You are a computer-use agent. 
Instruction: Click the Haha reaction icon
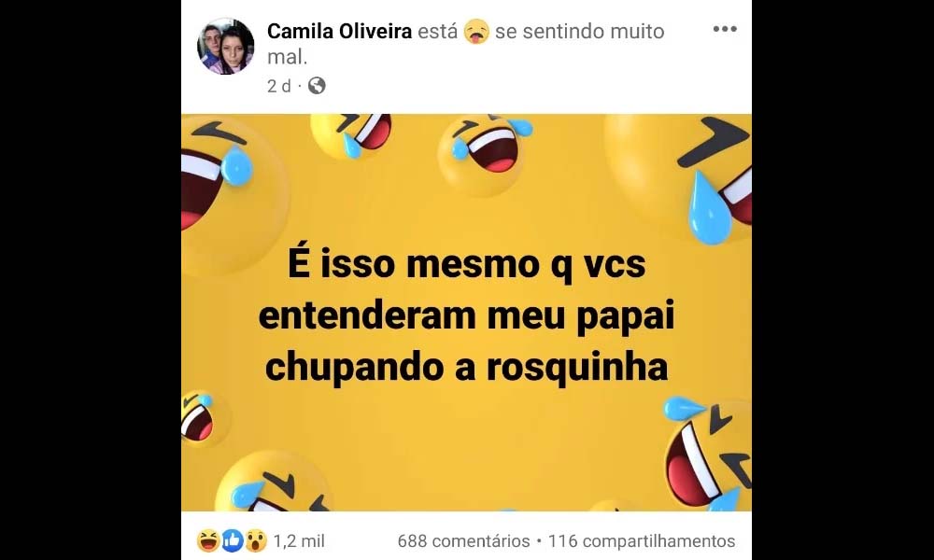pos(208,540)
